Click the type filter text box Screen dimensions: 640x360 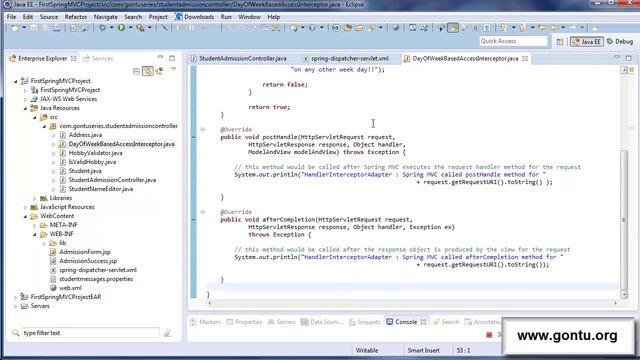[90, 333]
